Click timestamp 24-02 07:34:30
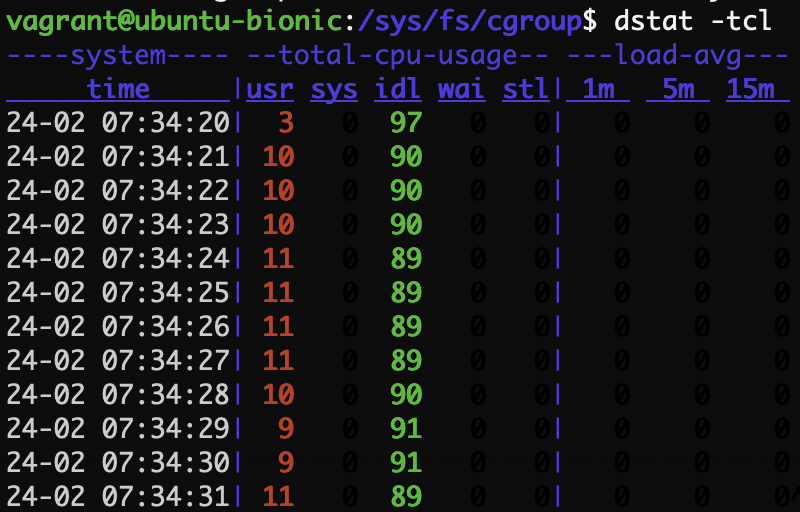The height and width of the screenshot is (512, 800). 118,462
